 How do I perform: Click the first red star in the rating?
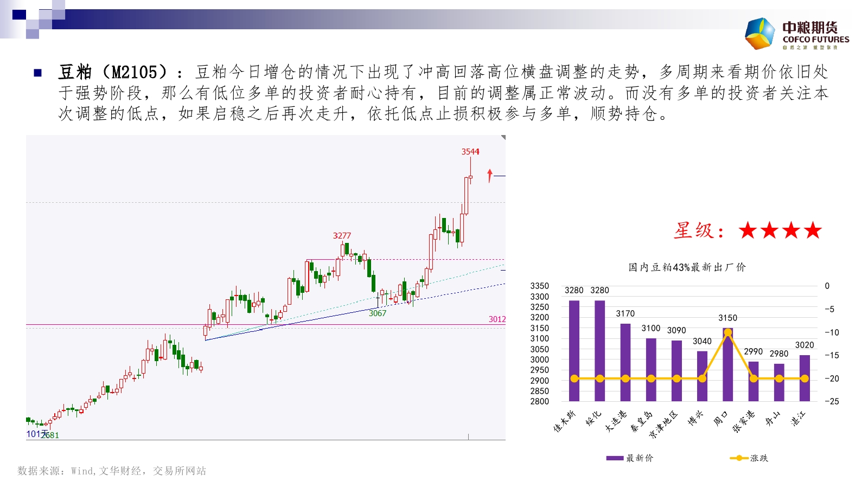point(748,230)
